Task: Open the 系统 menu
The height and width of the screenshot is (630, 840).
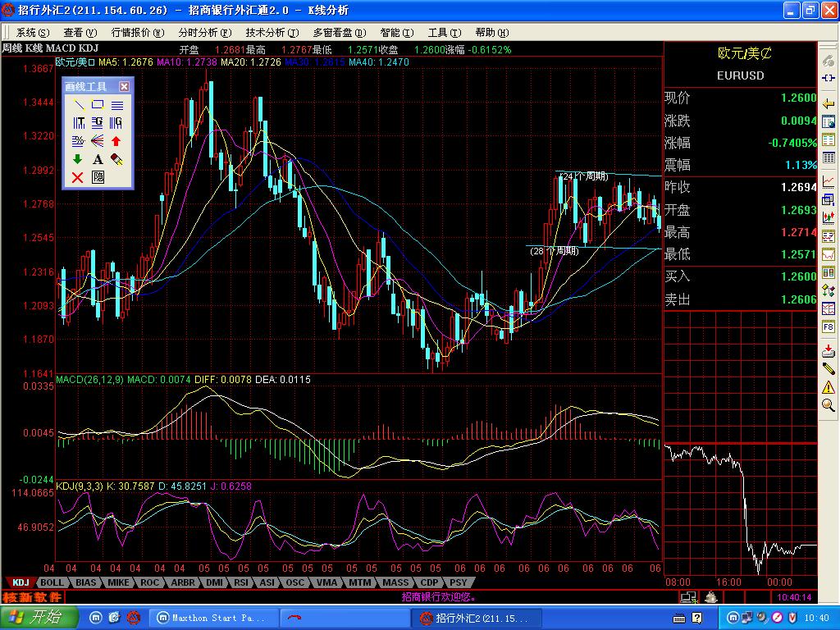Action: coord(33,33)
